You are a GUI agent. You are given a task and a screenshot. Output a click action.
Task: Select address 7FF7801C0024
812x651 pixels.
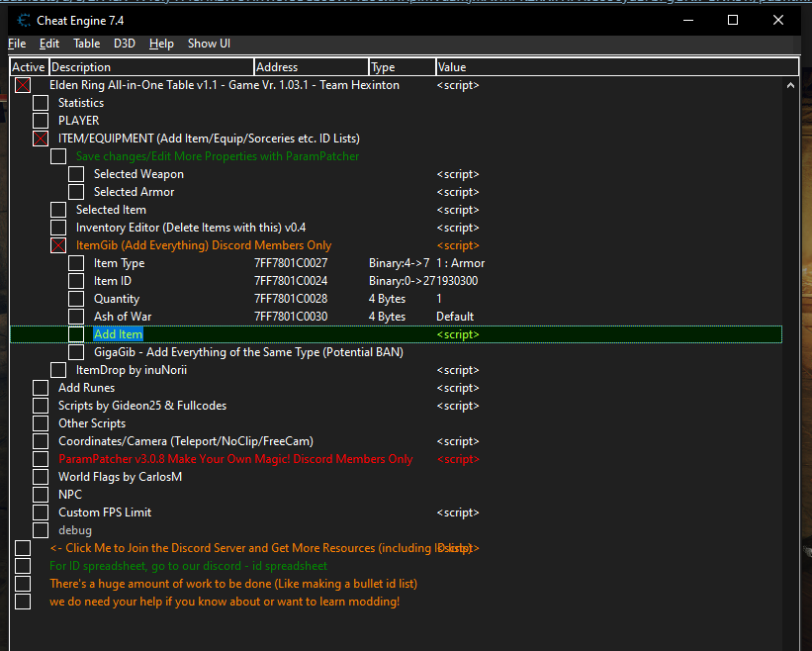click(291, 281)
